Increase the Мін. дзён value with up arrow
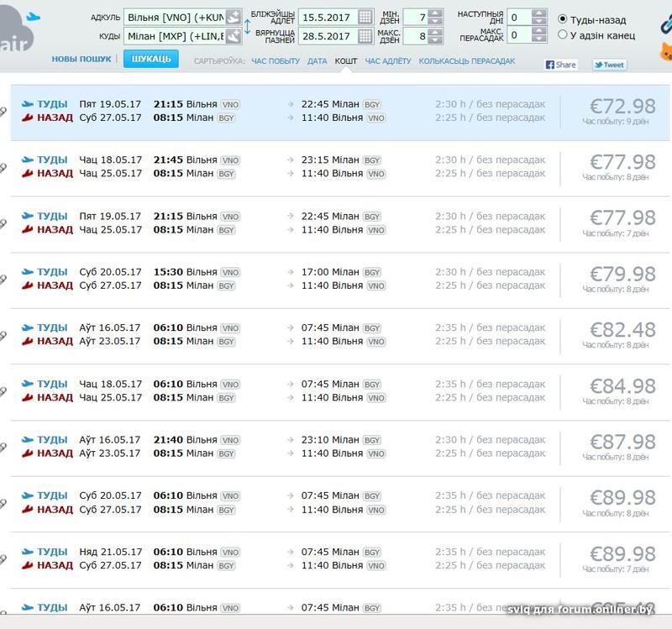Image resolution: width=672 pixels, height=629 pixels. 435,13
